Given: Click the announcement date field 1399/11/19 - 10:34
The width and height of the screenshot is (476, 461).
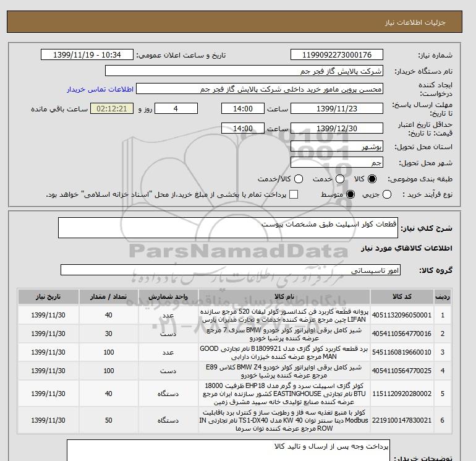Looking at the screenshot, I should tap(87, 54).
